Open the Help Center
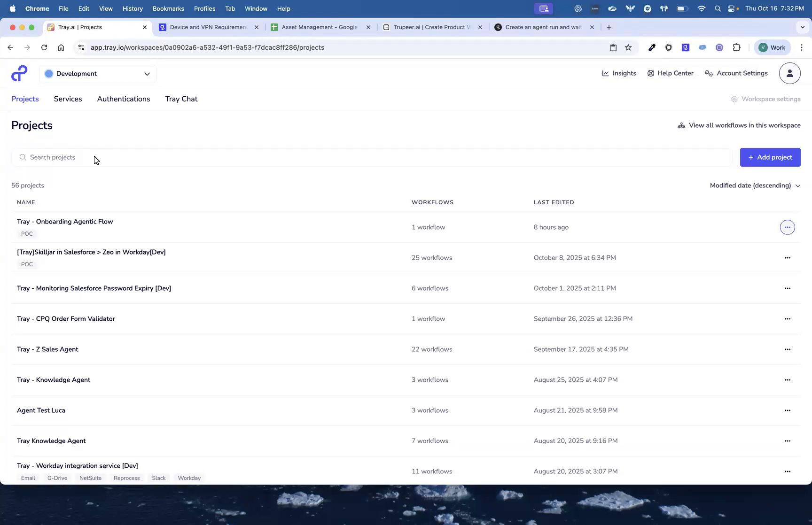Screen dimensions: 812x525 pyautogui.click(x=671, y=73)
